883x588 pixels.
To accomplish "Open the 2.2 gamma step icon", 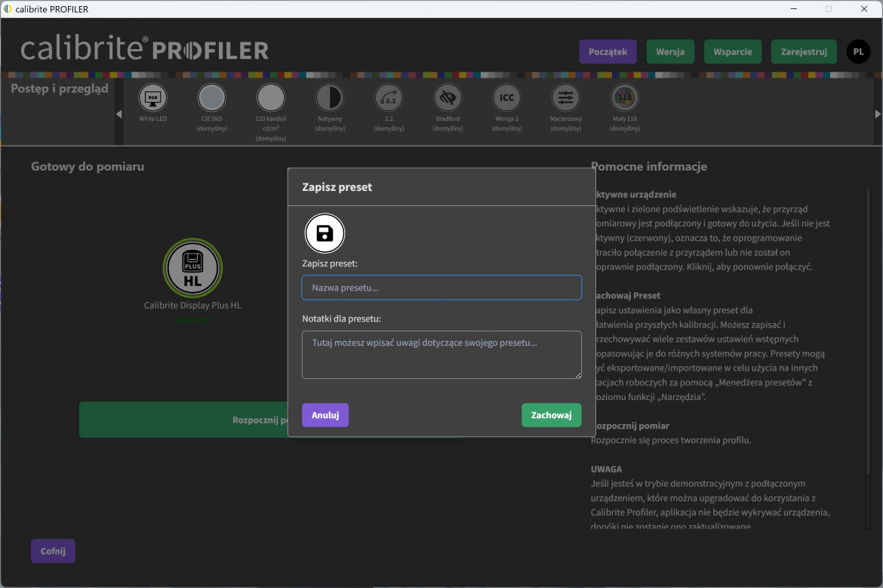I will [389, 98].
